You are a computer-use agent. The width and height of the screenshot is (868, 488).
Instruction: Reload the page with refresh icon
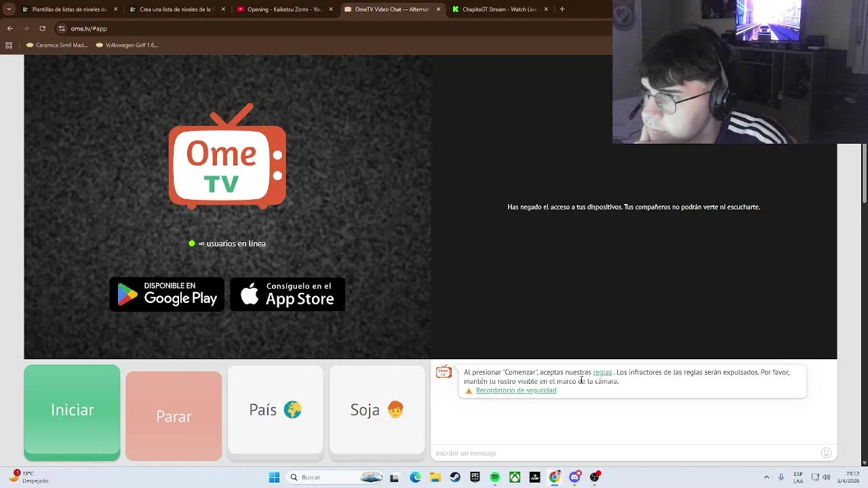(42, 28)
